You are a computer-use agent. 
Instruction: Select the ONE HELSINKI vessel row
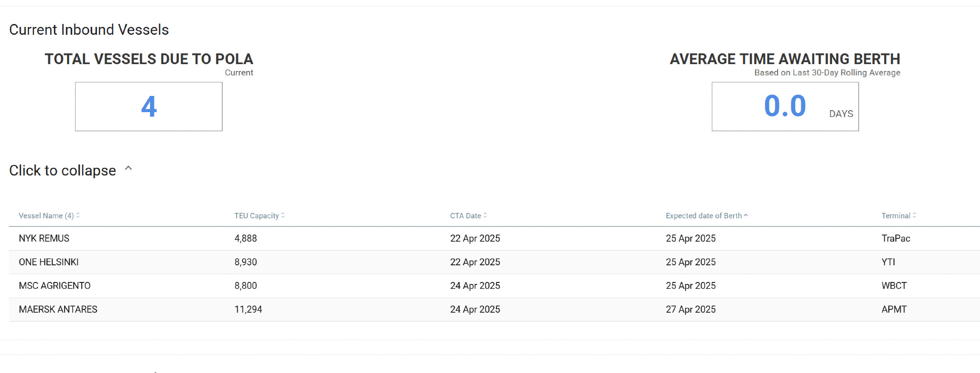click(494, 262)
